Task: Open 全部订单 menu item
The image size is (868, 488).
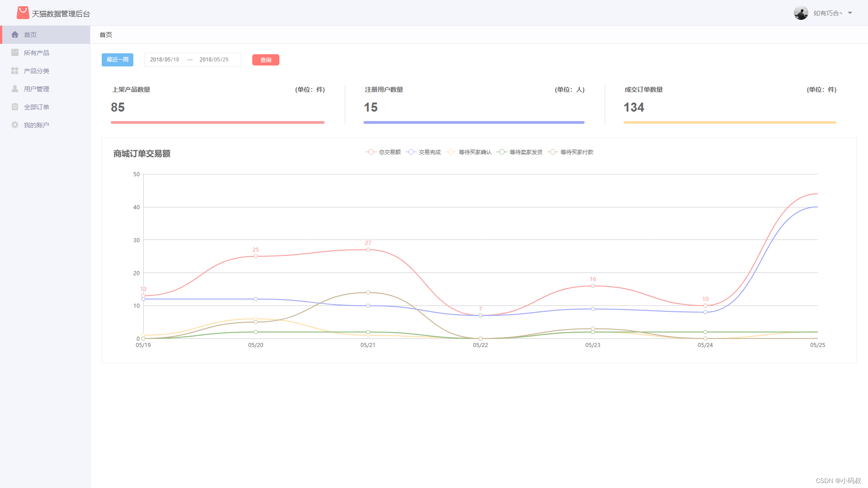Action: [37, 107]
